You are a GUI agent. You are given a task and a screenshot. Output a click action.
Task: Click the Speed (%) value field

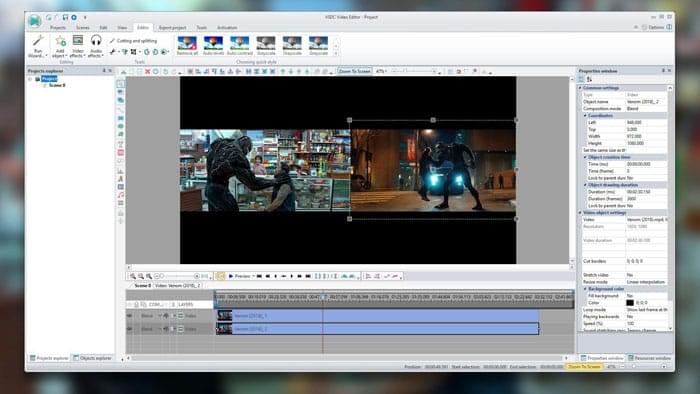[646, 323]
